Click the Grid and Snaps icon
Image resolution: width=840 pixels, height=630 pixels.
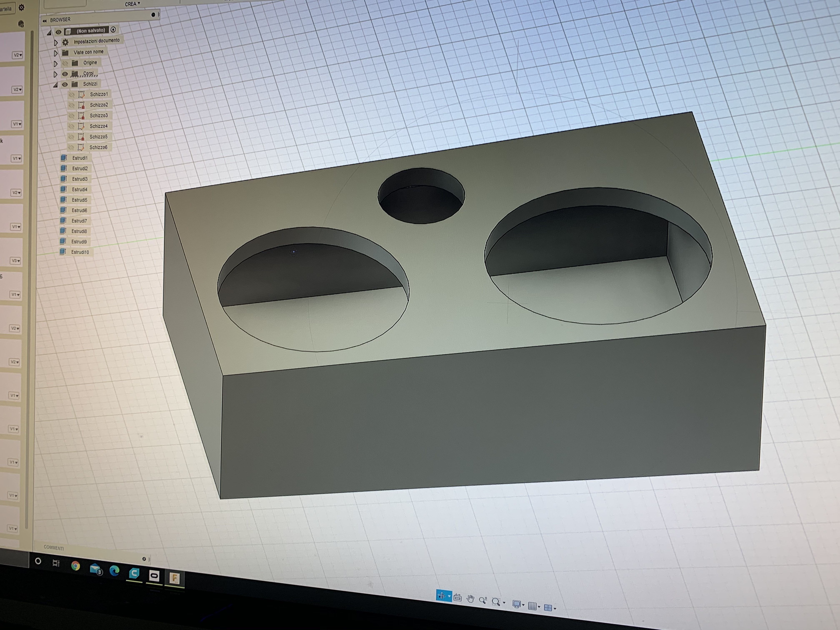click(x=532, y=606)
